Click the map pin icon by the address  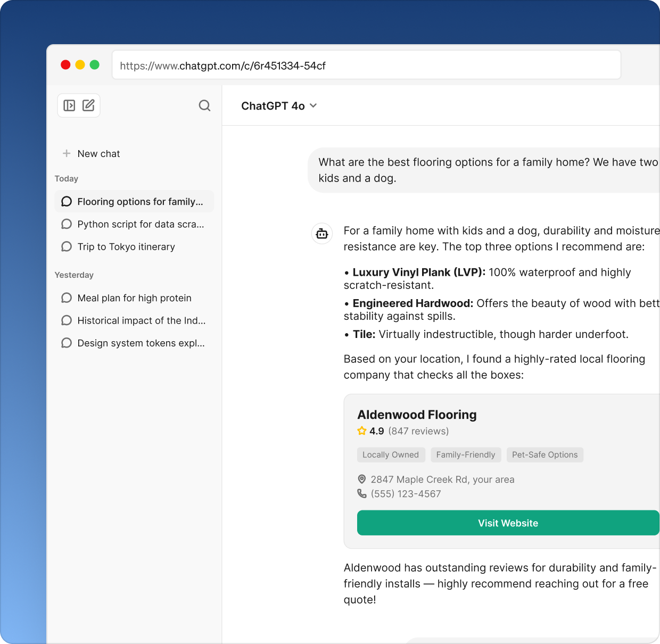coord(362,479)
